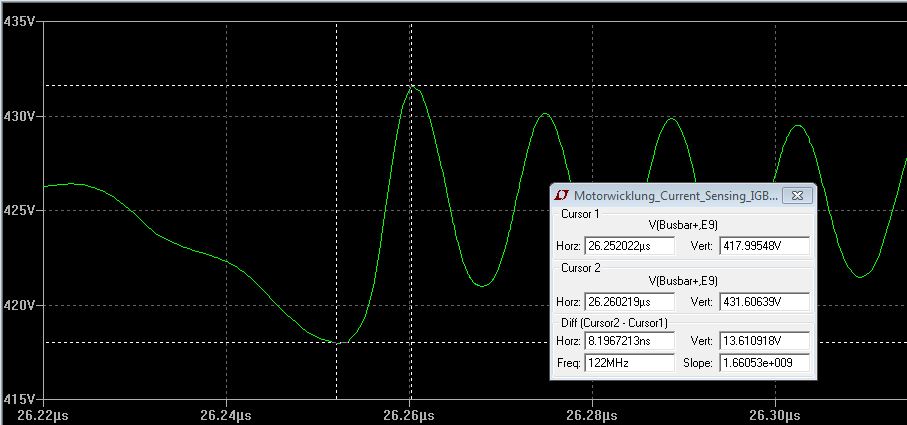Click the 26.30µs time axis label

[774, 415]
